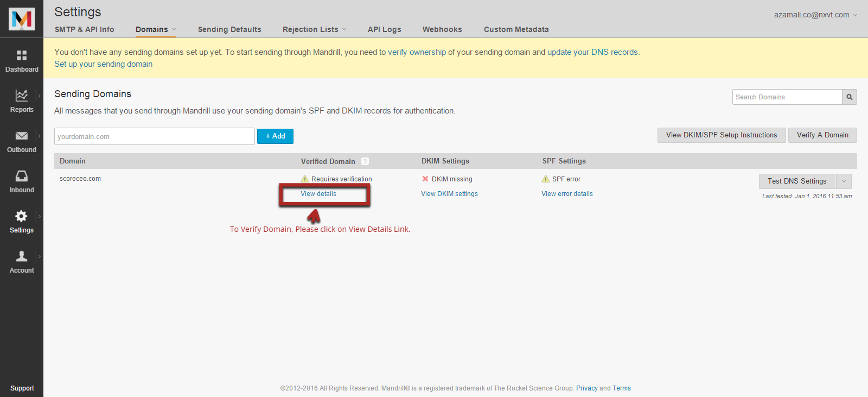This screenshot has height=397, width=868.
Task: Click the View details link
Action: pos(318,194)
